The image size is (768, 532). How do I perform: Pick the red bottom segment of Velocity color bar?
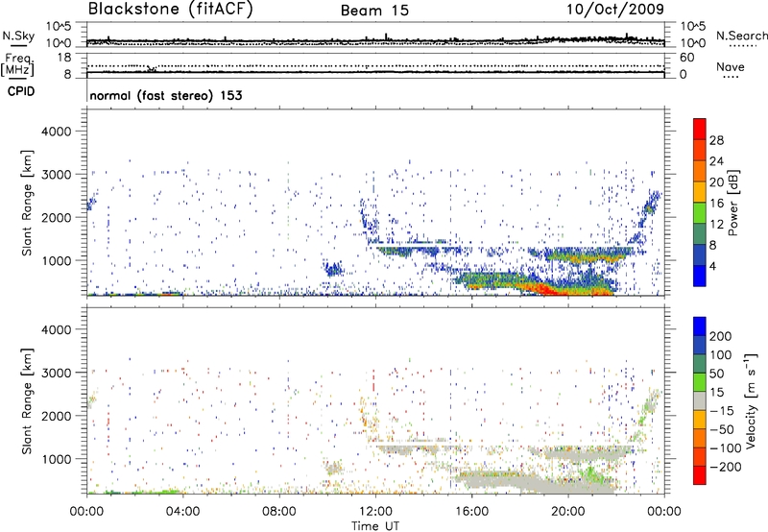click(x=700, y=475)
